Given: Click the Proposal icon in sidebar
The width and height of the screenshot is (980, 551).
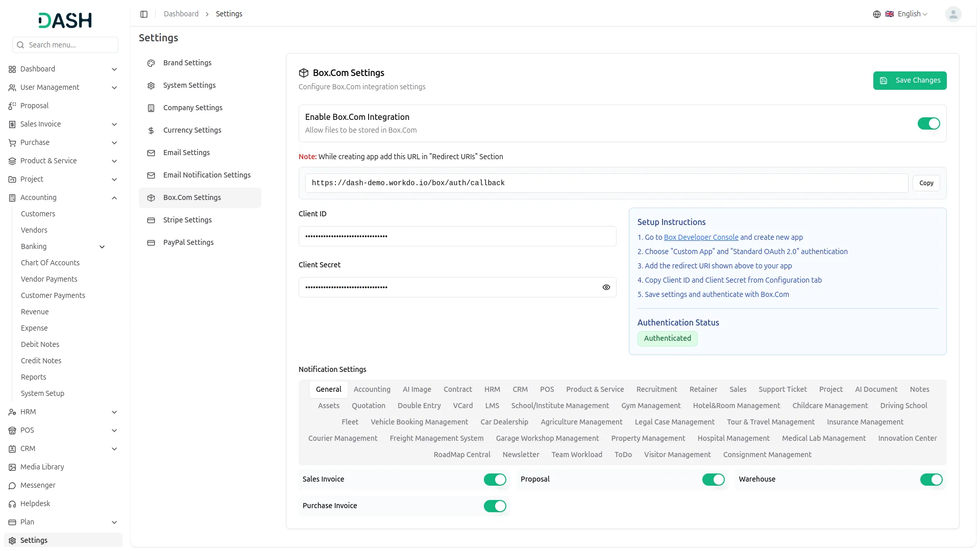Looking at the screenshot, I should click(x=12, y=106).
